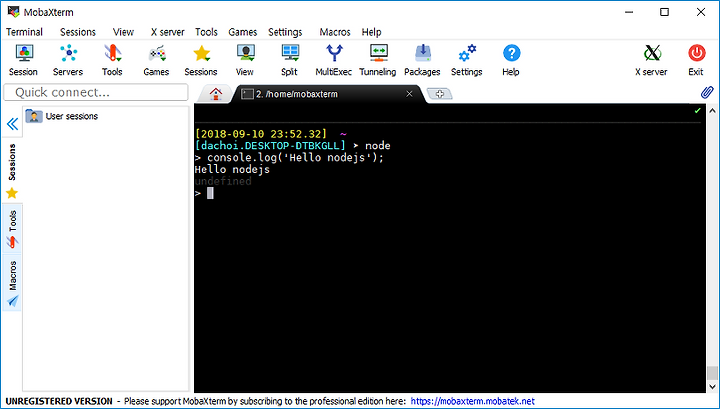Close the /home/mobaxterm tab
The height and width of the screenshot is (409, 720).
tap(409, 94)
